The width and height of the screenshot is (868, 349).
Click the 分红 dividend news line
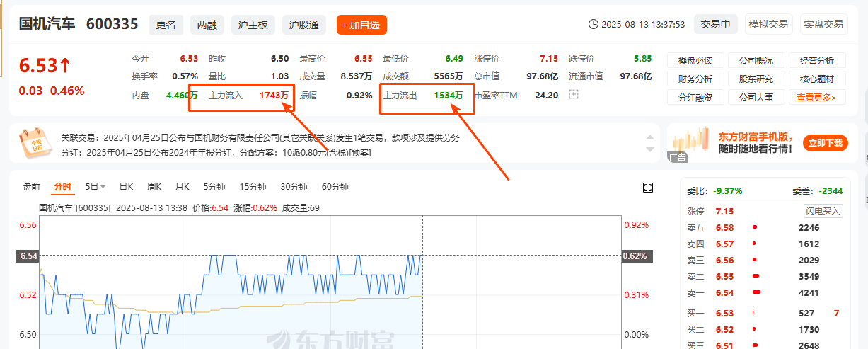216,152
